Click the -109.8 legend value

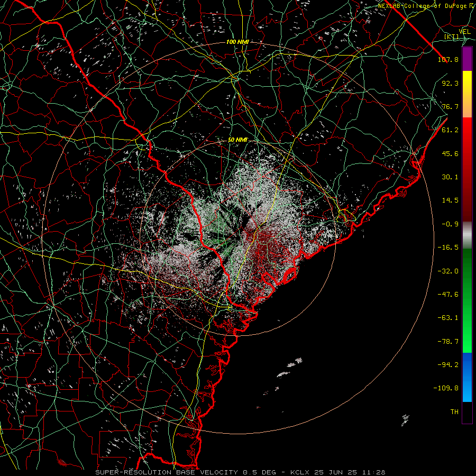click(x=446, y=388)
